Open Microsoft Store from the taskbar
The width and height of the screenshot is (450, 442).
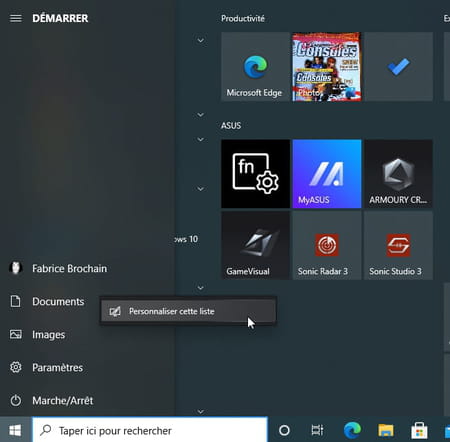point(419,430)
